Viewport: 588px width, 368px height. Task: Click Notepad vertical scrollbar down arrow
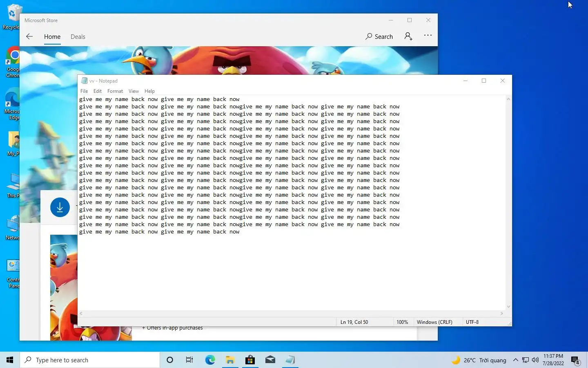(508, 307)
